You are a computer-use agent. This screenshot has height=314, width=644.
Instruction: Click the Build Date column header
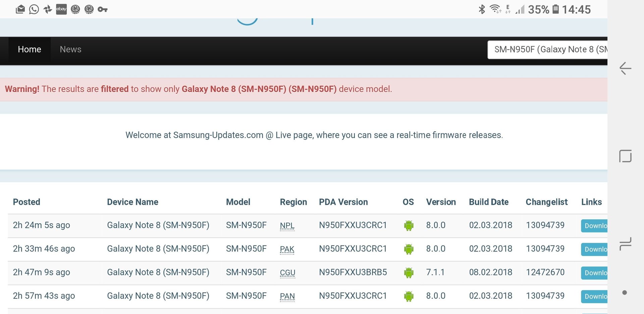tap(489, 202)
